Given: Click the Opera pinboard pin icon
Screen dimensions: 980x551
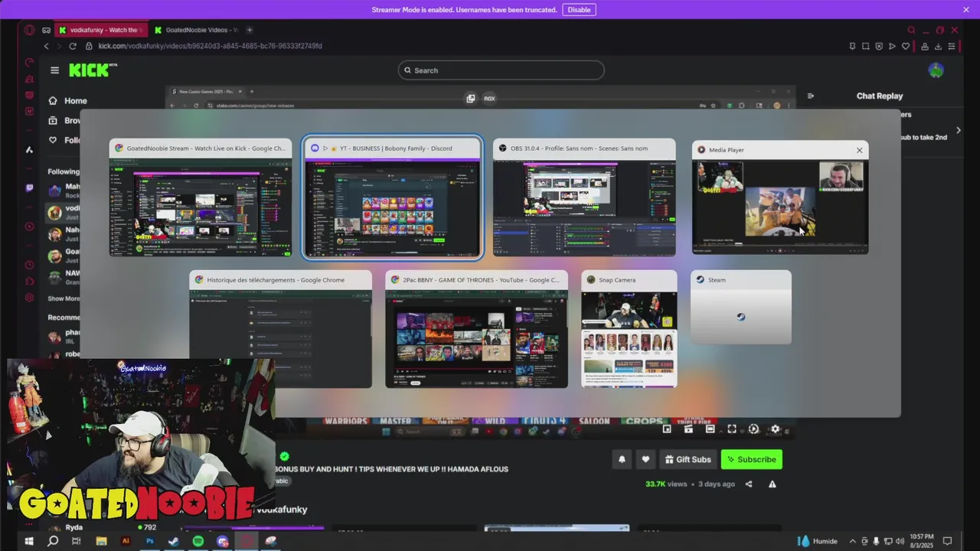Looking at the screenshot, I should 852,46.
